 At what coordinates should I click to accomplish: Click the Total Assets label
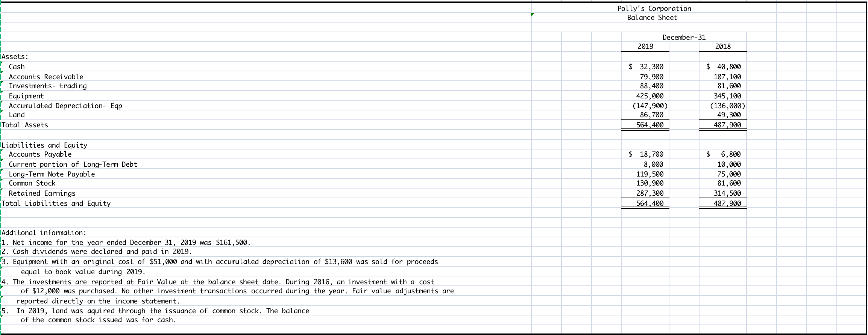tap(25, 125)
